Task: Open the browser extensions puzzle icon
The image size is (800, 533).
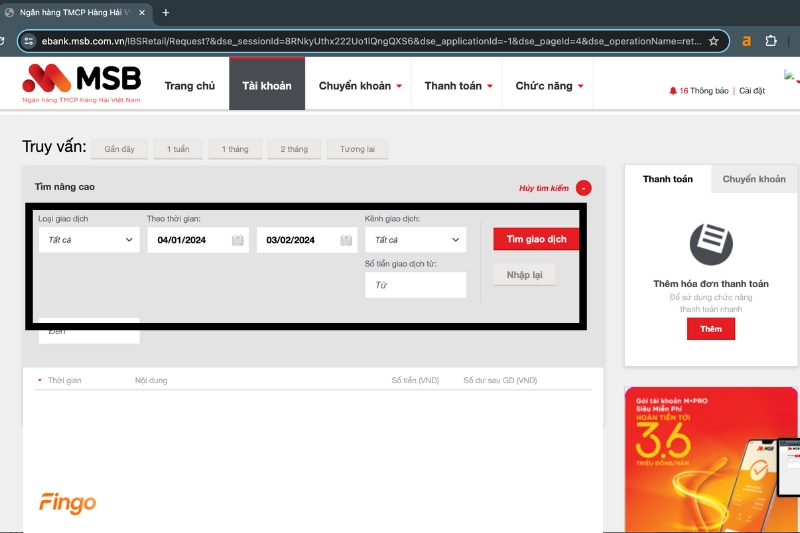Action: coord(771,41)
